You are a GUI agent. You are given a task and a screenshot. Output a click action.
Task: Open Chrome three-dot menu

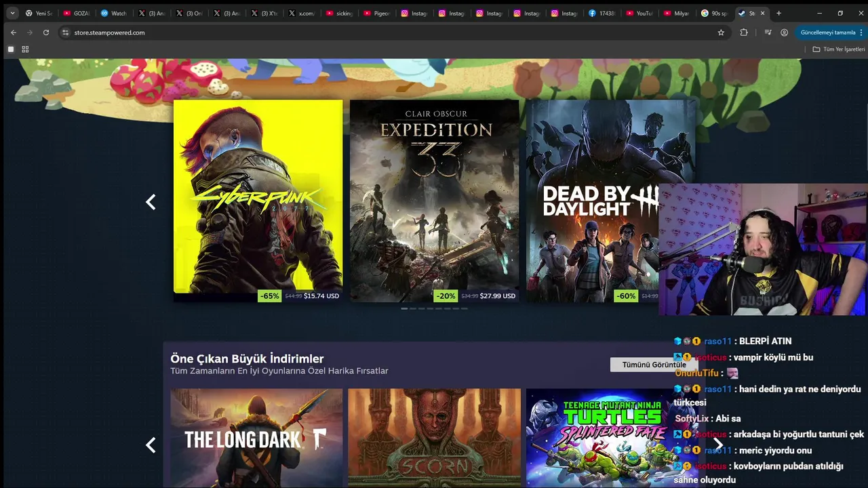click(x=861, y=33)
